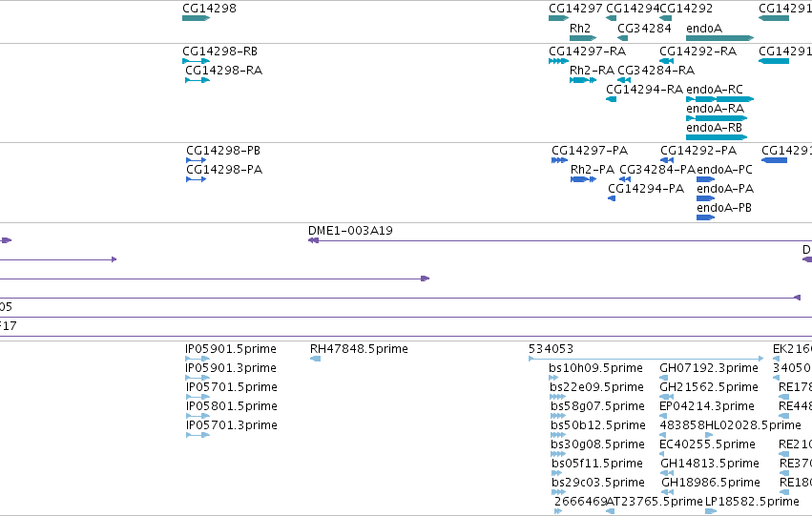The height and width of the screenshot is (516, 812).
Task: Select the bs10h09.5prime EST label
Action: point(595,368)
